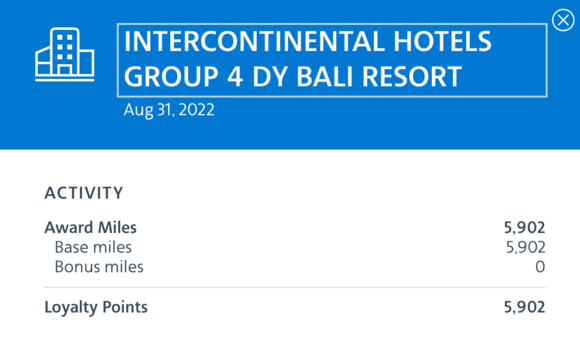Click the Bonus miles 0 value
The height and width of the screenshot is (361, 580).
pyautogui.click(x=540, y=267)
